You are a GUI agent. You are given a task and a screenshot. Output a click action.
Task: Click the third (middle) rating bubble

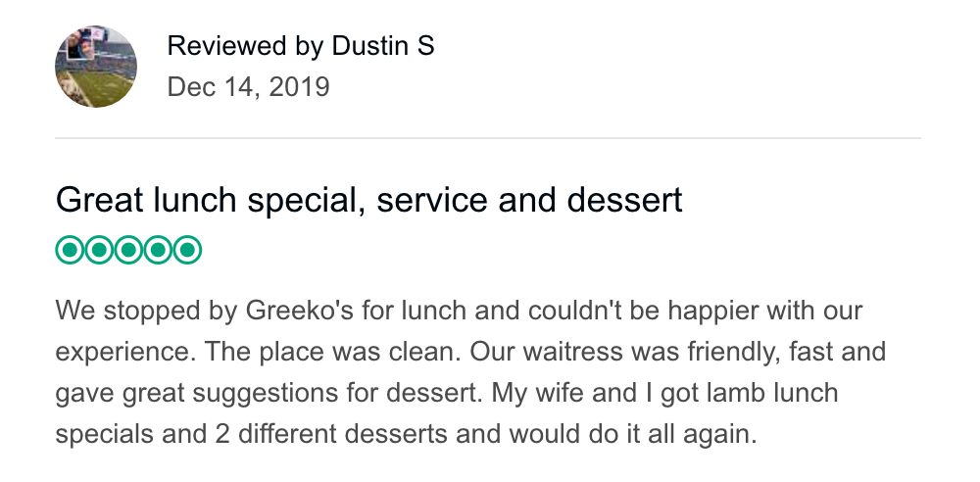pyautogui.click(x=128, y=251)
